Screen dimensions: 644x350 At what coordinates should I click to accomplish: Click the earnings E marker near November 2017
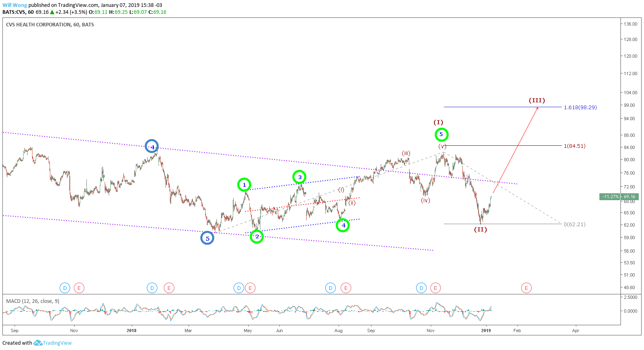coord(79,288)
